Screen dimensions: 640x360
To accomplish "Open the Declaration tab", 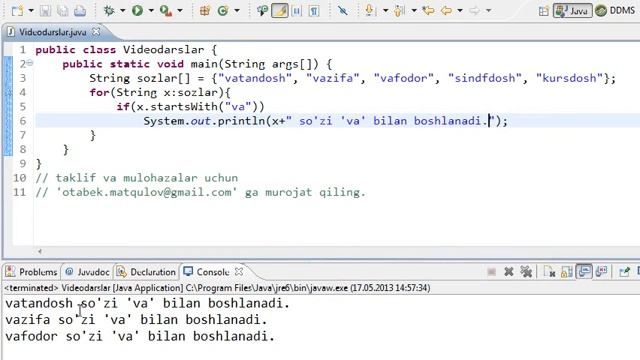I will [146, 272].
